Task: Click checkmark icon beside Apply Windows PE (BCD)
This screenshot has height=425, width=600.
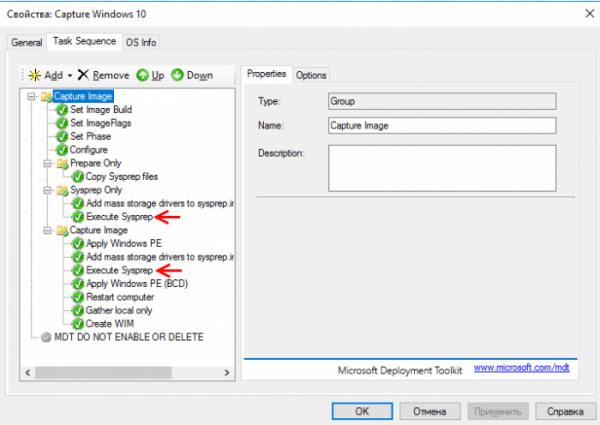Action: click(x=78, y=284)
